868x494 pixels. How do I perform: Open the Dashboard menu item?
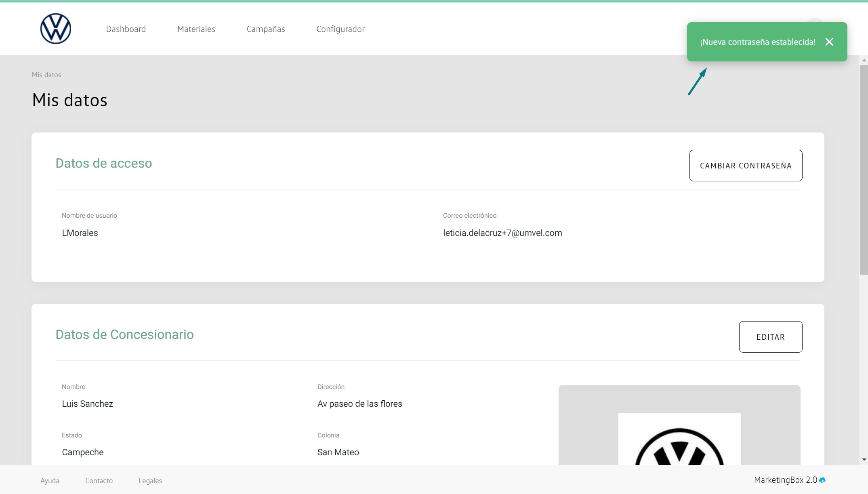point(126,29)
